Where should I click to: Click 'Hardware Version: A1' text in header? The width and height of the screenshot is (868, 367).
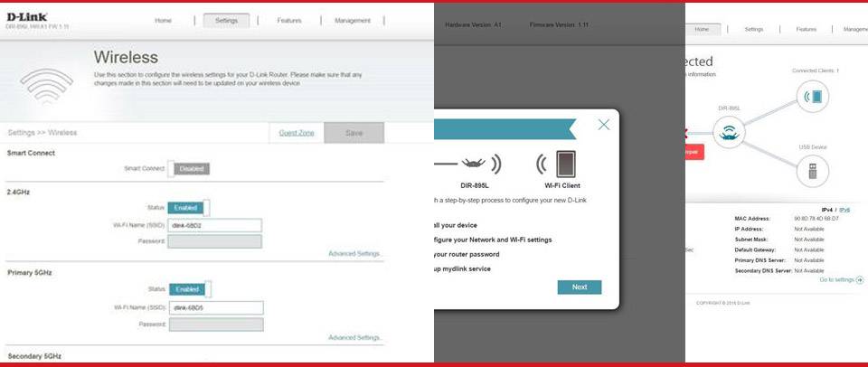473,25
